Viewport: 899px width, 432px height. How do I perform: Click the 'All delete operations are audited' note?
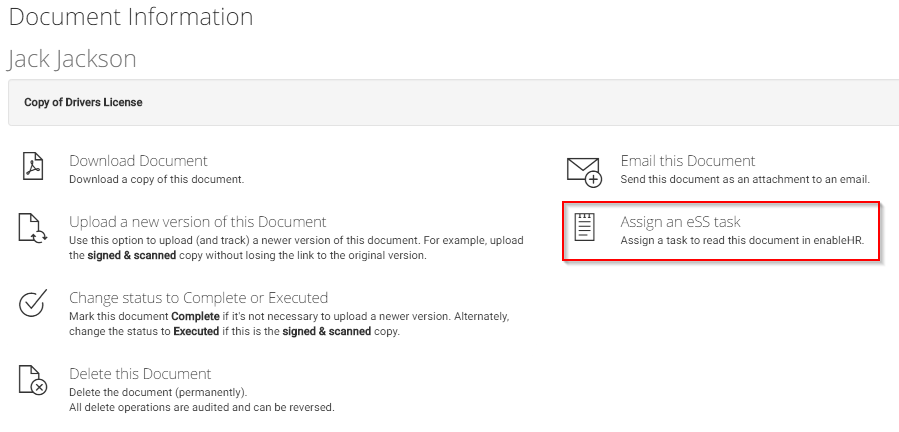(201, 407)
